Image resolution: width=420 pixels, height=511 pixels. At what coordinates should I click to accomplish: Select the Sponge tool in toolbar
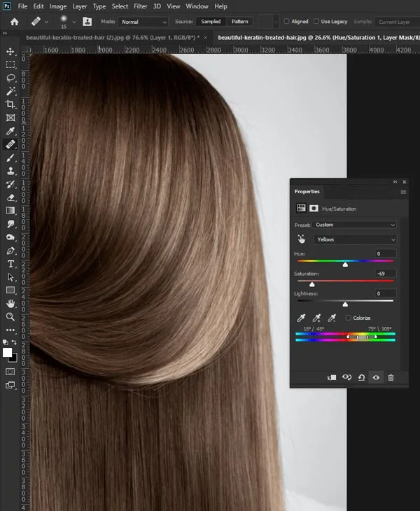[x=10, y=237]
